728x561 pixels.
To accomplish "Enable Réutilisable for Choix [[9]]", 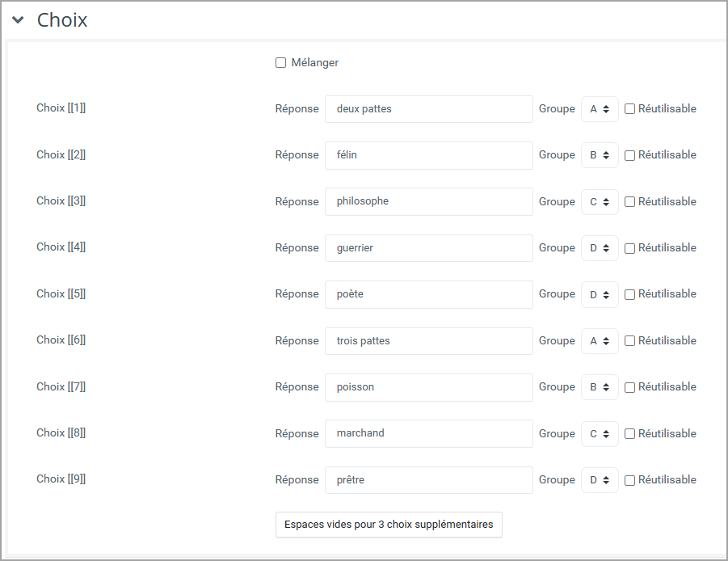I will tap(629, 480).
